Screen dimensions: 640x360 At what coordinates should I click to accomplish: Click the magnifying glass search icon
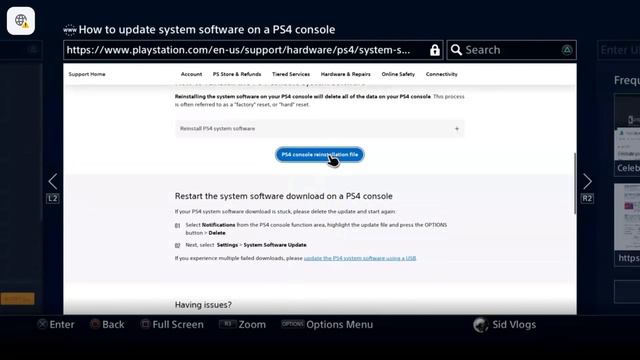pos(456,50)
